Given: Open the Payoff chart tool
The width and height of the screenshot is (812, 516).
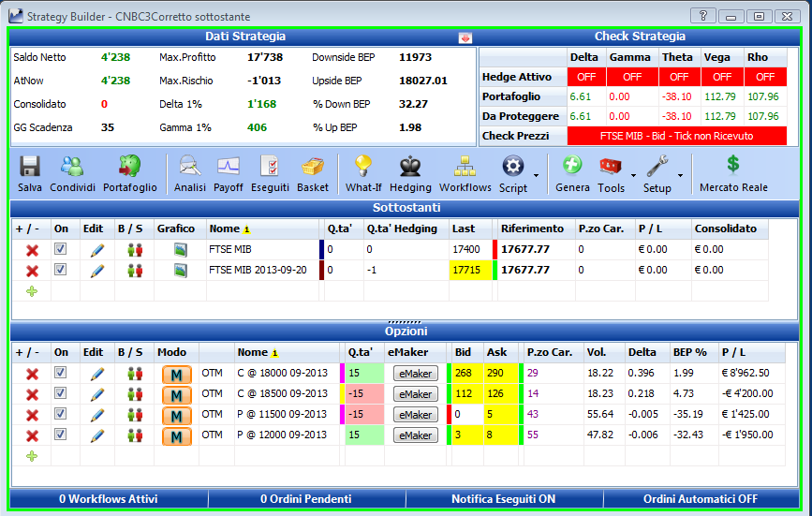Looking at the screenshot, I should (228, 167).
